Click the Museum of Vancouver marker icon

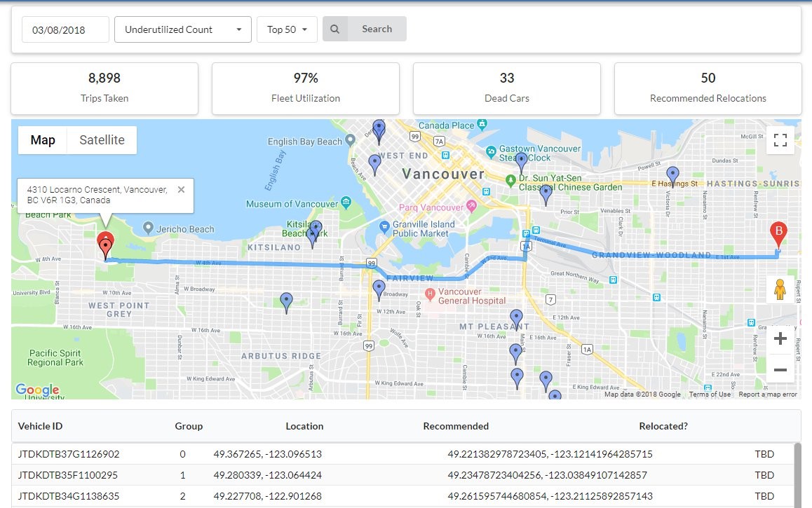point(346,202)
